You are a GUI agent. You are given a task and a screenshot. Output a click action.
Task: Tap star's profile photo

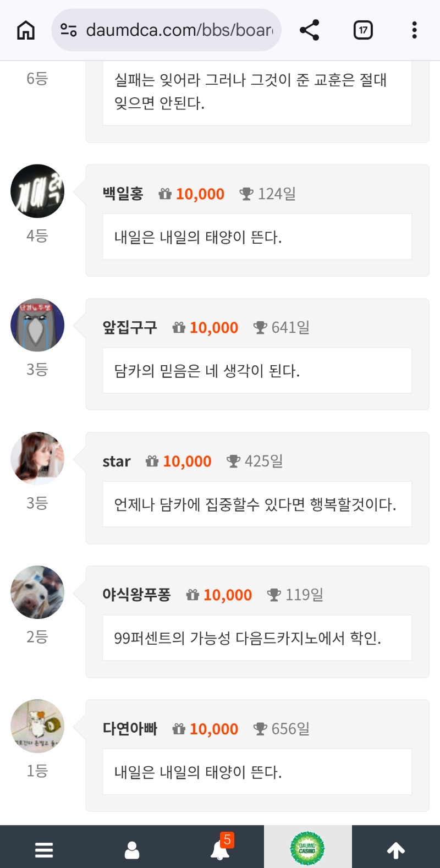click(x=37, y=459)
